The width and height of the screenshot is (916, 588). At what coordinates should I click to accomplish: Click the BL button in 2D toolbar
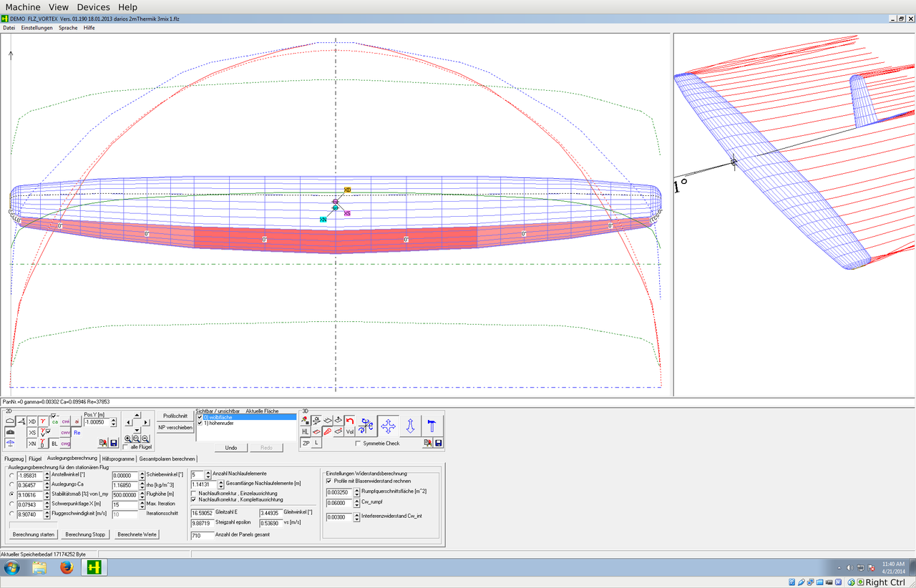(x=54, y=444)
